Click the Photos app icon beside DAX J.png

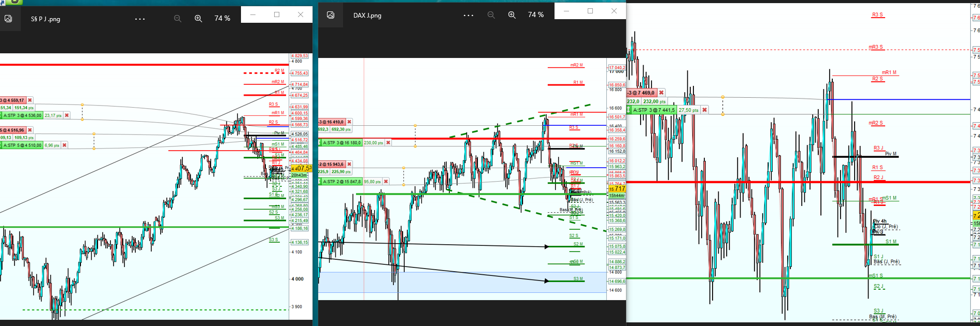point(331,15)
